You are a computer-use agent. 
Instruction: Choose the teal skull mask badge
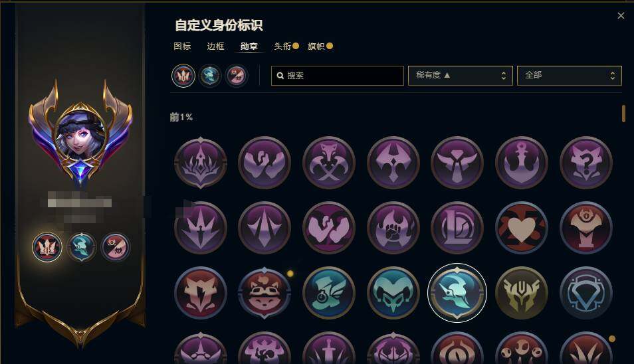click(x=393, y=293)
